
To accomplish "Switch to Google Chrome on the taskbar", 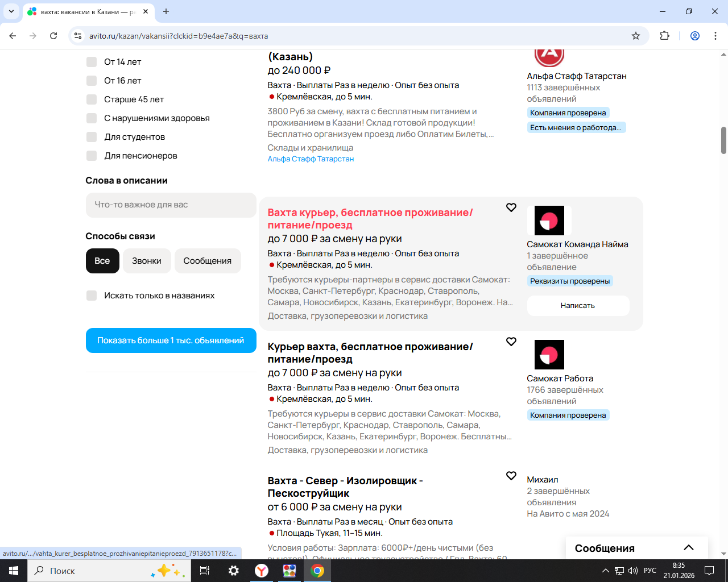I will (317, 571).
